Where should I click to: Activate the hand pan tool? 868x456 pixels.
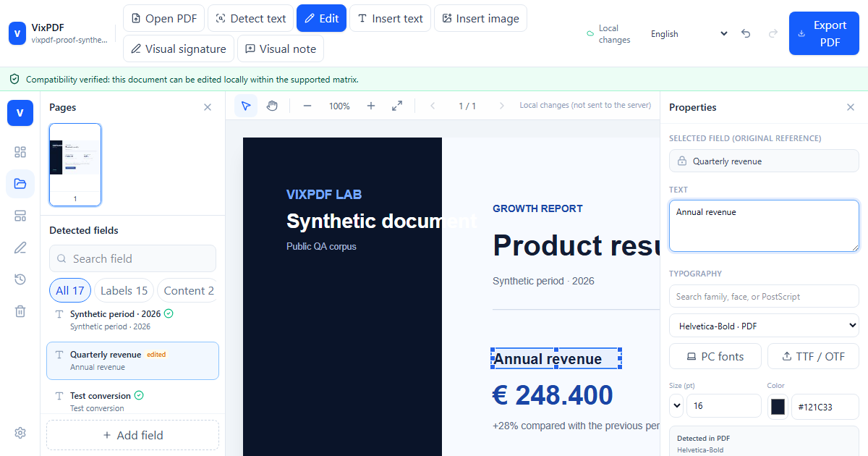(x=272, y=106)
